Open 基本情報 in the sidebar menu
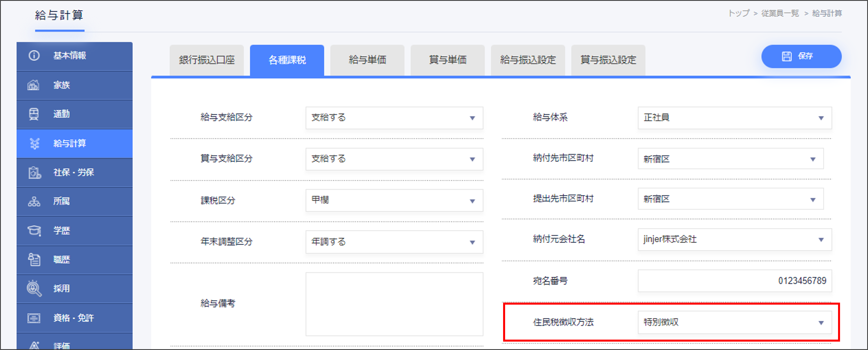The image size is (868, 350). (74, 56)
